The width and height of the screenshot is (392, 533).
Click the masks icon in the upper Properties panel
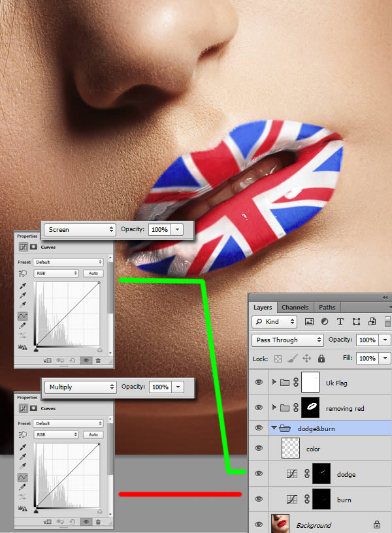tap(34, 247)
